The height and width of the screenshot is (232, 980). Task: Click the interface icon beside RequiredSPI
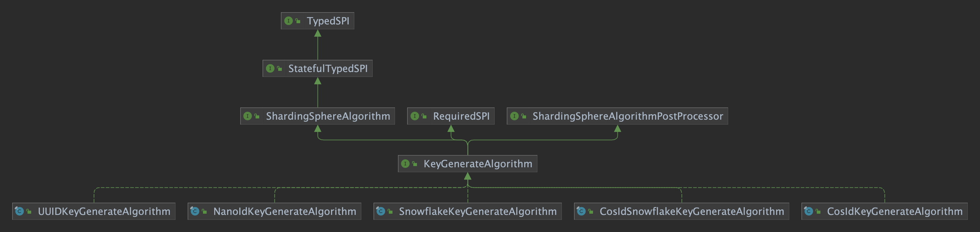[415, 116]
